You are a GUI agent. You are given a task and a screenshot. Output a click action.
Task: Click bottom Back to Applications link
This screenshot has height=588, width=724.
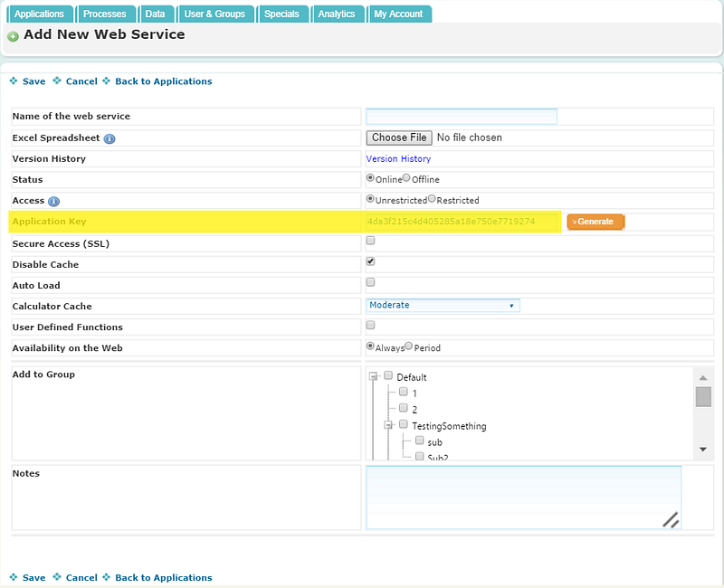164,577
